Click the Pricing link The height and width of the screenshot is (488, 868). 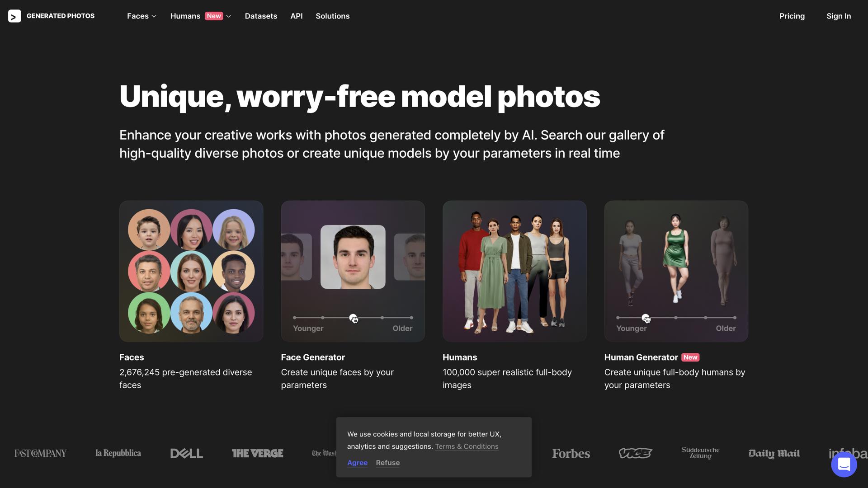(x=792, y=16)
